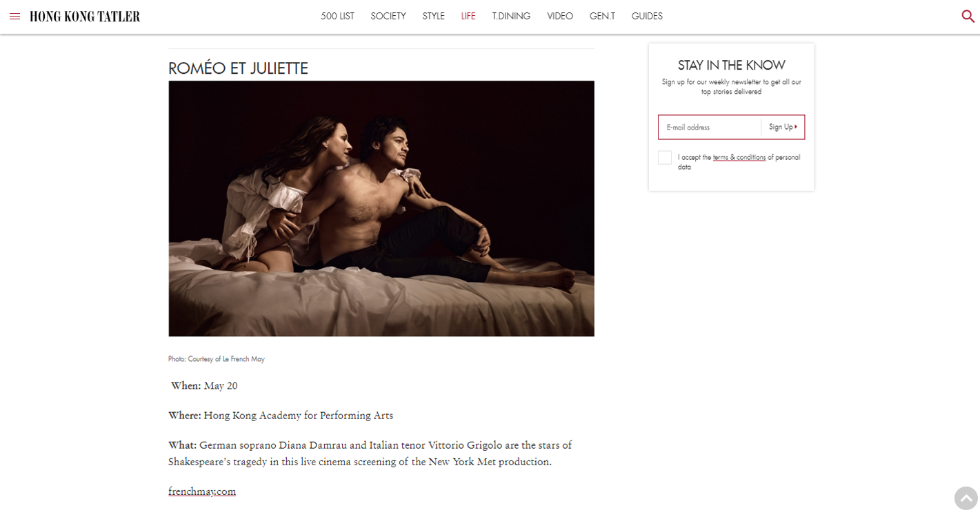Go to the VIDEO section
The height and width of the screenshot is (519, 980).
(x=560, y=16)
